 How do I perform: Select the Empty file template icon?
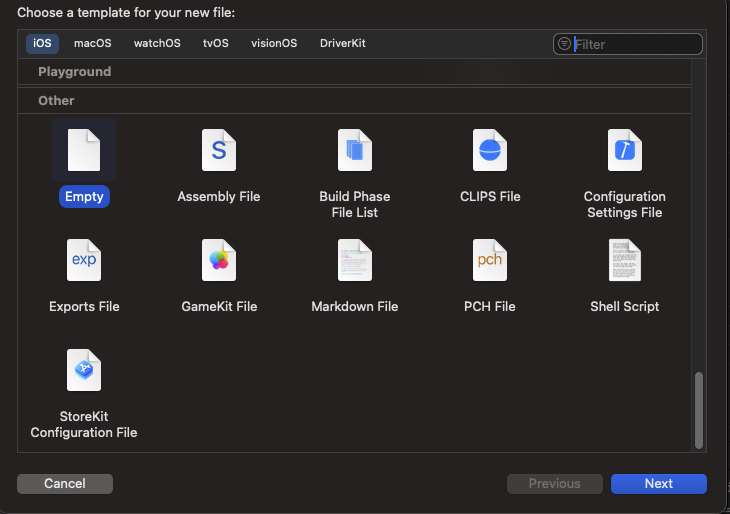click(x=84, y=150)
